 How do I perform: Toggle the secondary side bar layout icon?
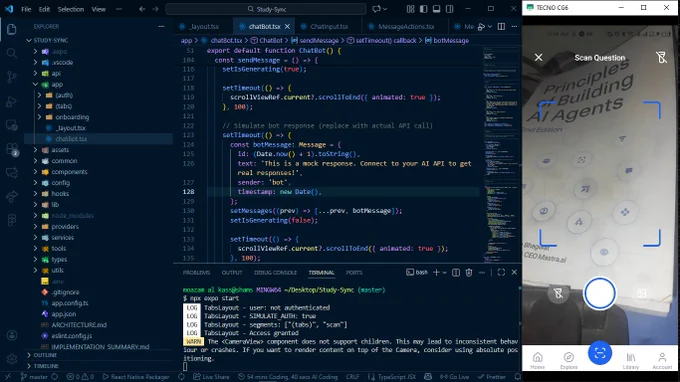pyautogui.click(x=450, y=9)
